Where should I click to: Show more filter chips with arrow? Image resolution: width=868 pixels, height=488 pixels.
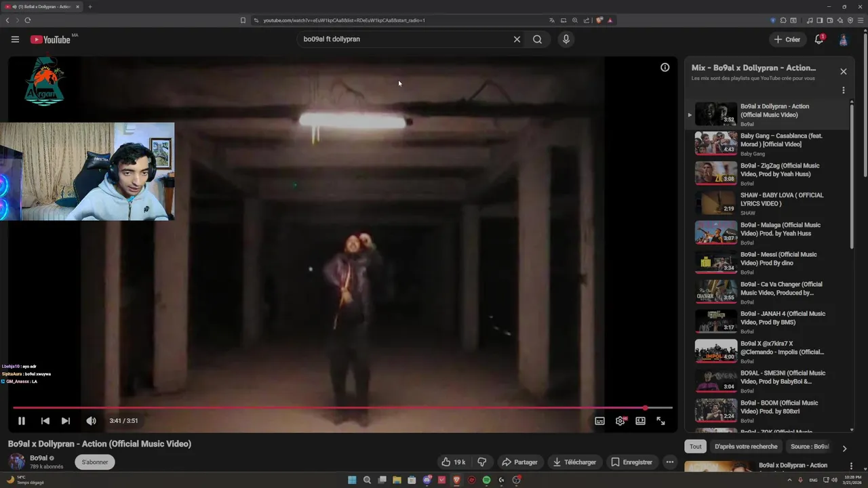[844, 448]
